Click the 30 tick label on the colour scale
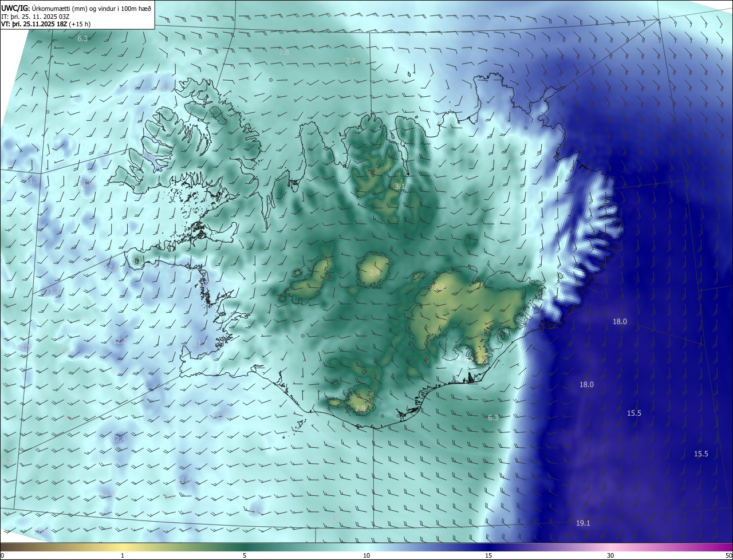Image resolution: width=733 pixels, height=560 pixels. [610, 555]
